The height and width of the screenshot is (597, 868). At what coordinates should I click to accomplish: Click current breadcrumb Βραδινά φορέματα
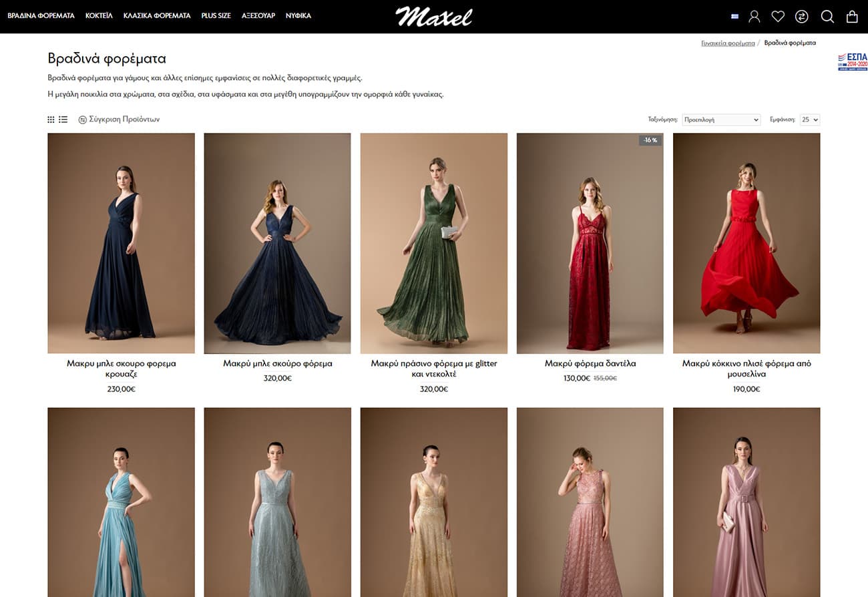tap(790, 43)
